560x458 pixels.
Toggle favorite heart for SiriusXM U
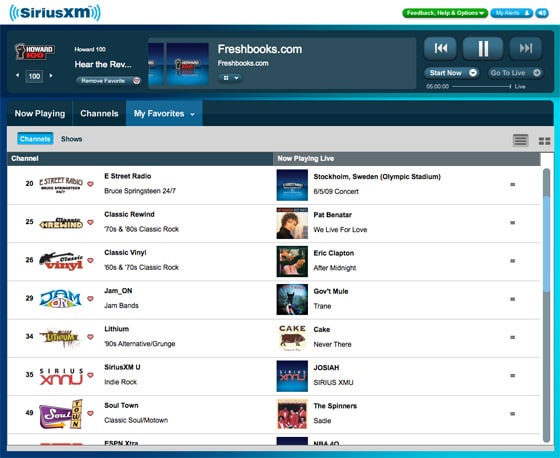pos(90,375)
